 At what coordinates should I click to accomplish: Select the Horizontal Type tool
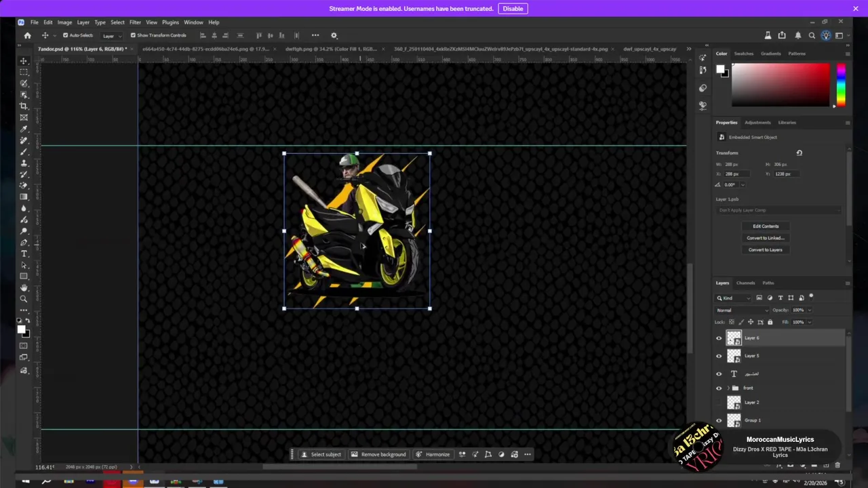pos(24,253)
